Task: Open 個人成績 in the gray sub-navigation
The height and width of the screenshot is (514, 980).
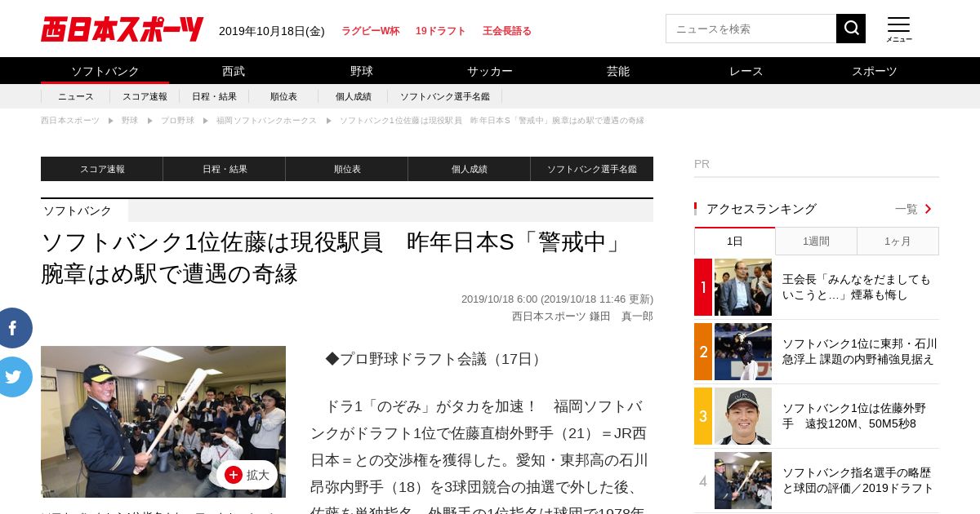Action: click(353, 96)
